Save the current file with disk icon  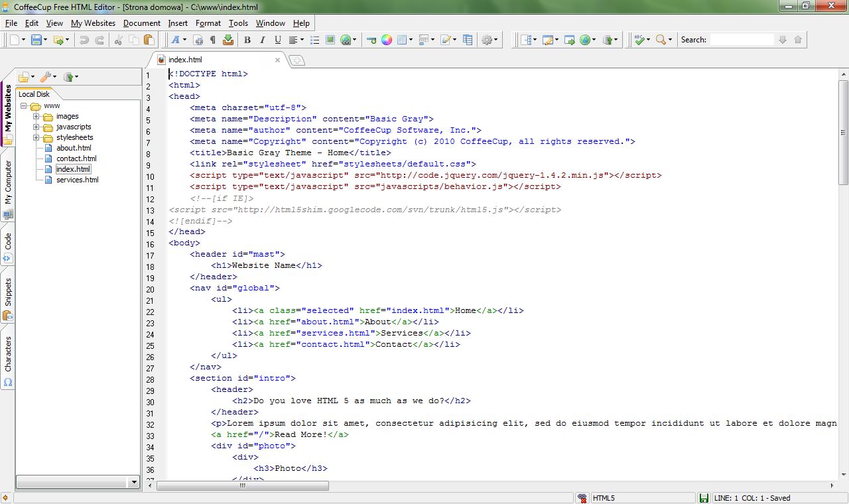36,40
